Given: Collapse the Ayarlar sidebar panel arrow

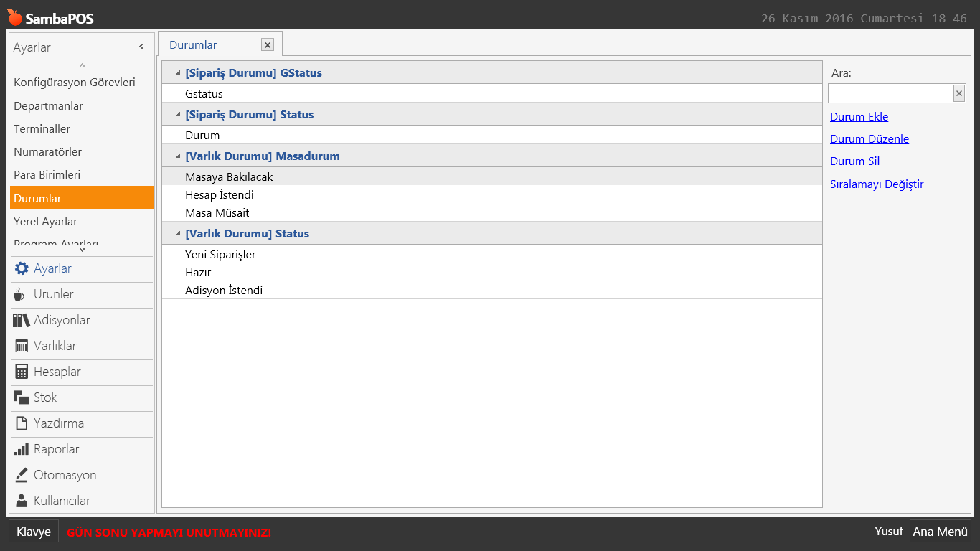Looking at the screenshot, I should pyautogui.click(x=141, y=47).
